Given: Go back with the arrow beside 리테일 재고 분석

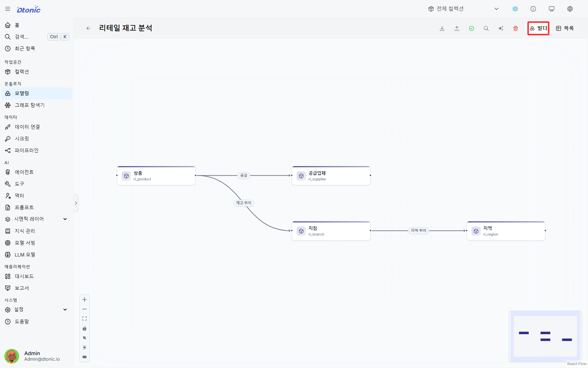Looking at the screenshot, I should point(89,28).
